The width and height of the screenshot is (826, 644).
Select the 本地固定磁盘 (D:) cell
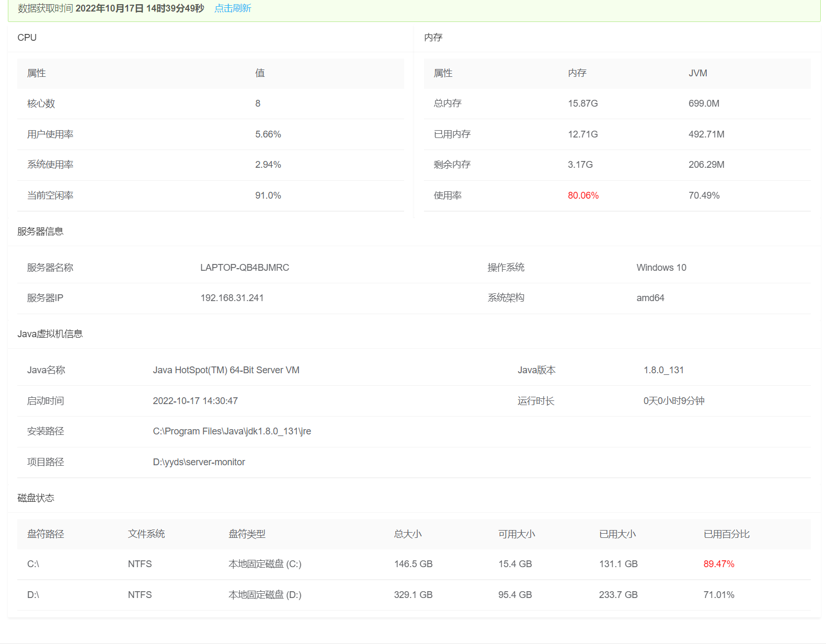click(x=265, y=595)
